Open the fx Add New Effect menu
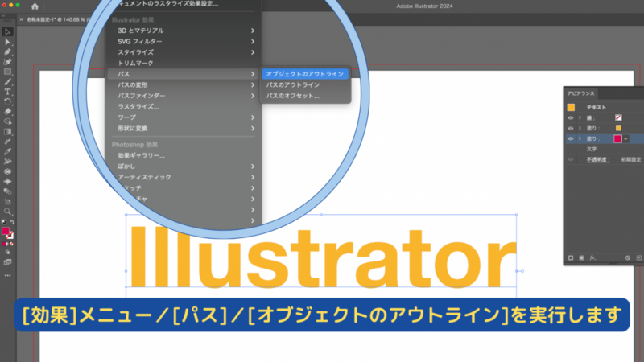This screenshot has height=362, width=644. (x=592, y=257)
